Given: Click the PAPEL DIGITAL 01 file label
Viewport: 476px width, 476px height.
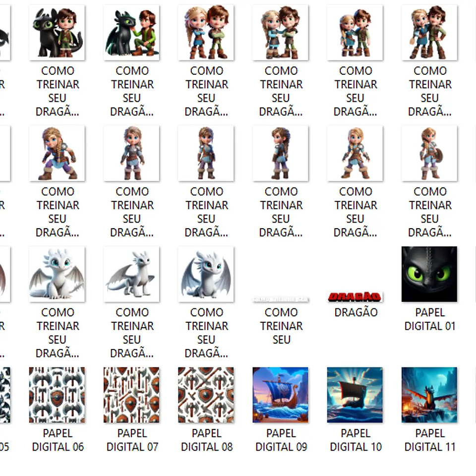Looking at the screenshot, I should [430, 319].
